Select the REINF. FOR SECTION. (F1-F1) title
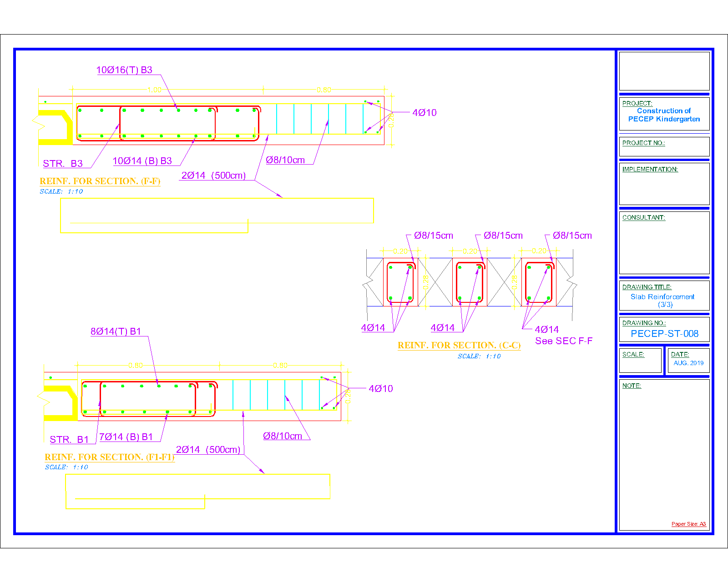This screenshot has height=582, width=728. (x=110, y=457)
